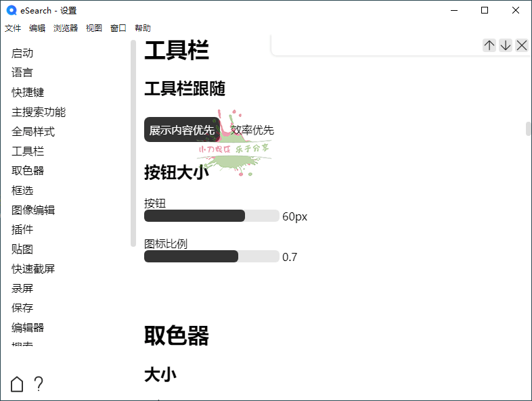
Task: Select 效率优先 toolbar follow option
Action: tap(252, 130)
